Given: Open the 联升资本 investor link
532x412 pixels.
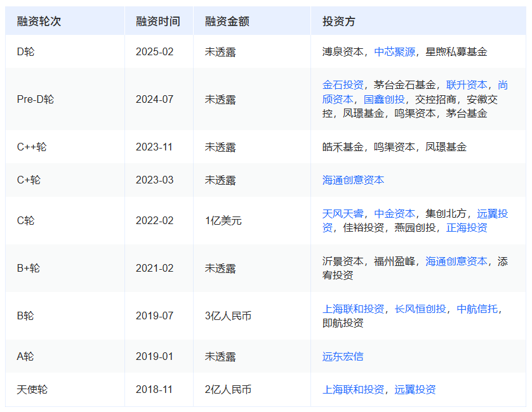Looking at the screenshot, I should (467, 85).
